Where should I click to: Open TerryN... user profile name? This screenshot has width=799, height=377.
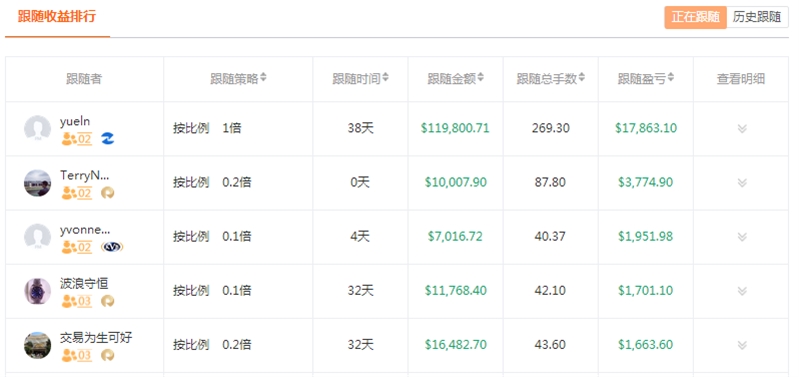pos(85,175)
